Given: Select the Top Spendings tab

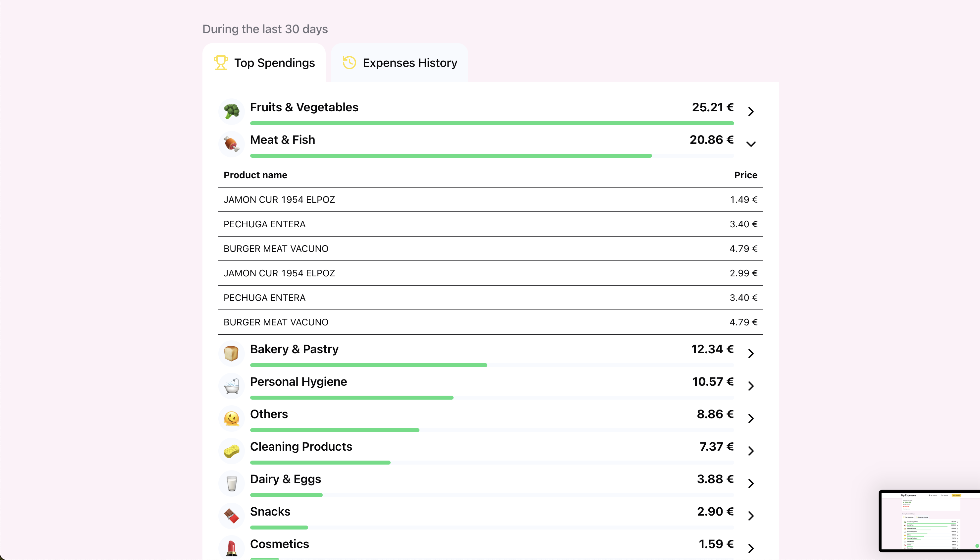Looking at the screenshot, I should point(264,63).
